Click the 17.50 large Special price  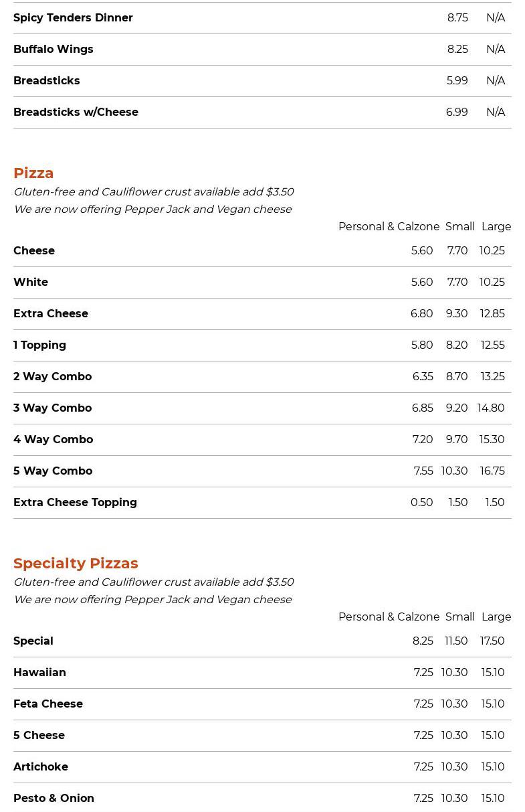point(492,641)
